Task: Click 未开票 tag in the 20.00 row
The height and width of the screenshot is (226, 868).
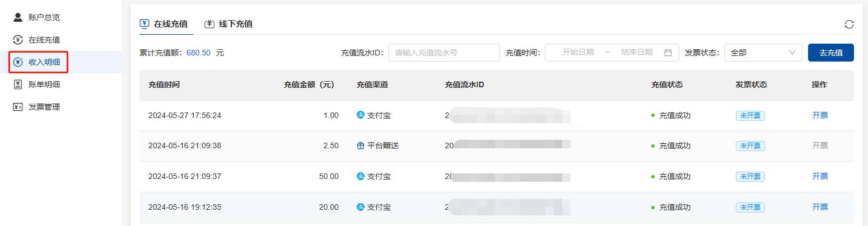Action: (750, 207)
